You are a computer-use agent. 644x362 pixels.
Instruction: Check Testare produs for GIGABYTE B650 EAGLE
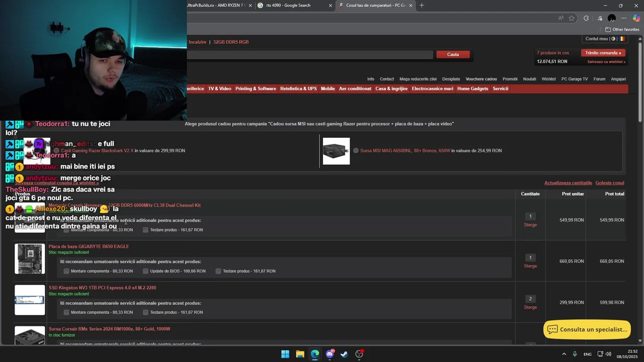click(x=218, y=271)
